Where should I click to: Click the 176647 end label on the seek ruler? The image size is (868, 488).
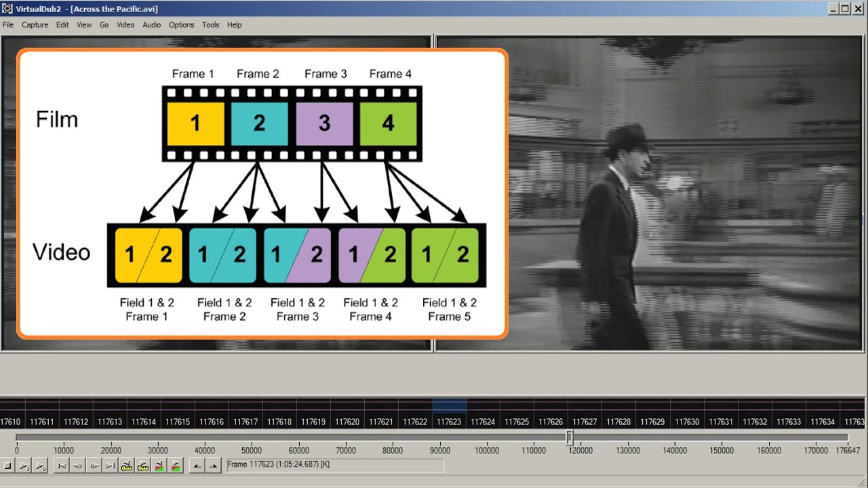[846, 451]
